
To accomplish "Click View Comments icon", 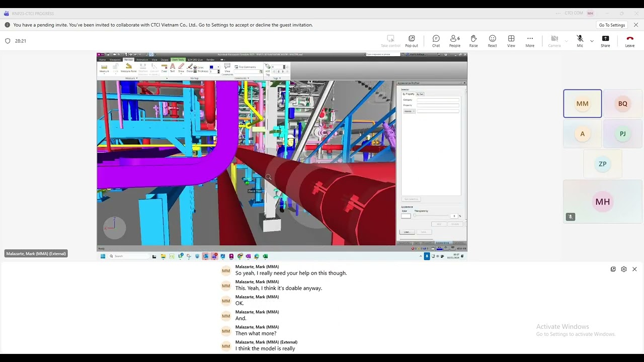I will point(227,69).
